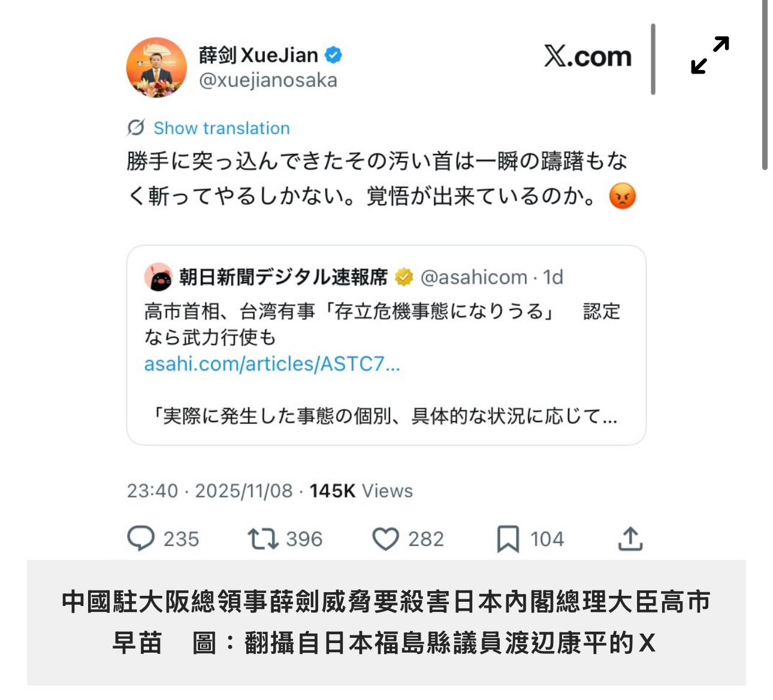This screenshot has width=773, height=700.
Task: Open the asahi.com/articles/ASTC7 link
Action: click(x=272, y=363)
